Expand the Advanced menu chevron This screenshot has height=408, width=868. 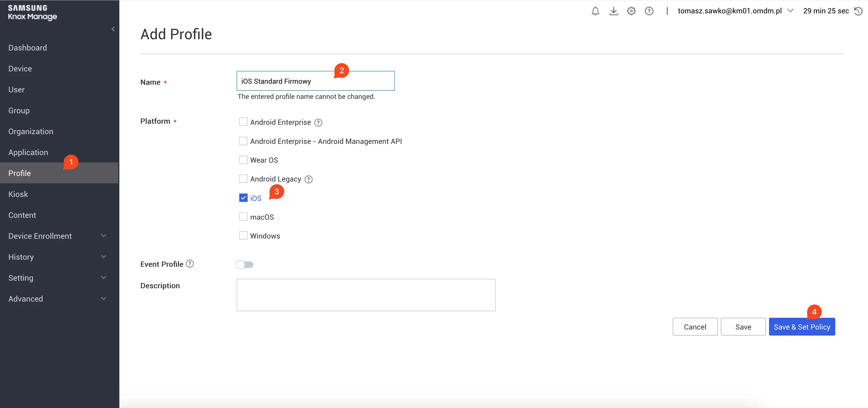tap(104, 298)
